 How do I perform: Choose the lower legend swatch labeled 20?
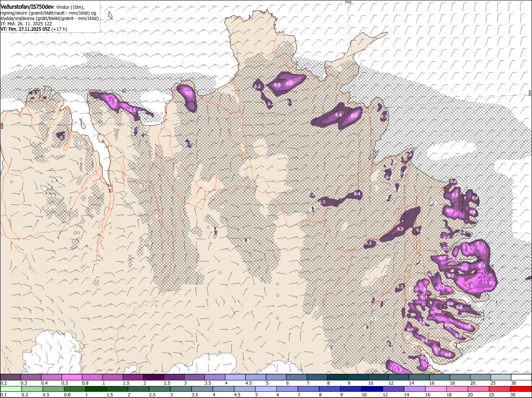pyautogui.click(x=478, y=389)
